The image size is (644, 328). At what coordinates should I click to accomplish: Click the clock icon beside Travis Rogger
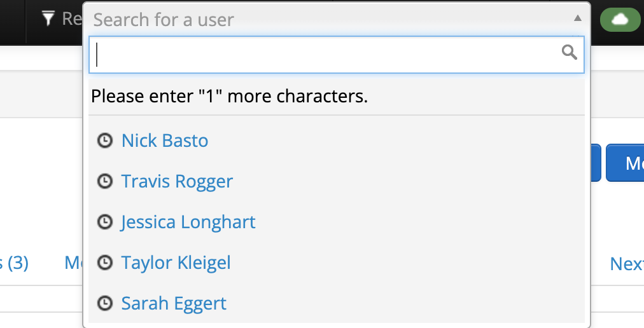pos(105,181)
